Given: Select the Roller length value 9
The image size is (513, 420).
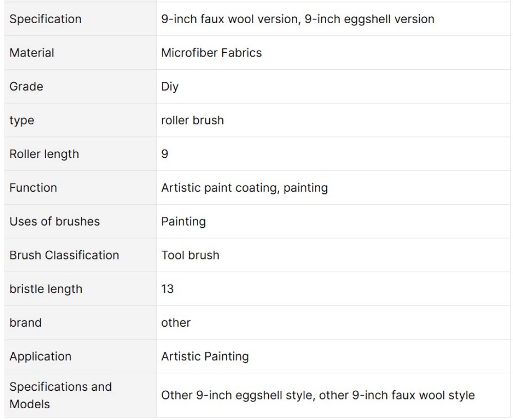Looking at the screenshot, I should click(165, 154).
